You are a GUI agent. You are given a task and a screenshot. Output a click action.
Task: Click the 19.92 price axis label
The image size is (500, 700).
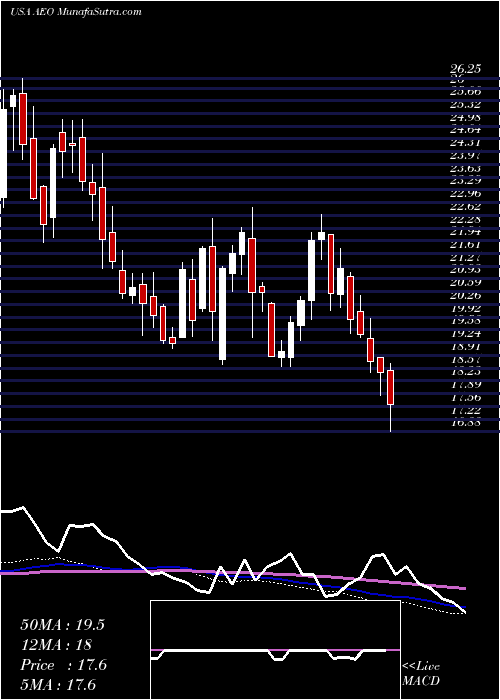pos(465,308)
